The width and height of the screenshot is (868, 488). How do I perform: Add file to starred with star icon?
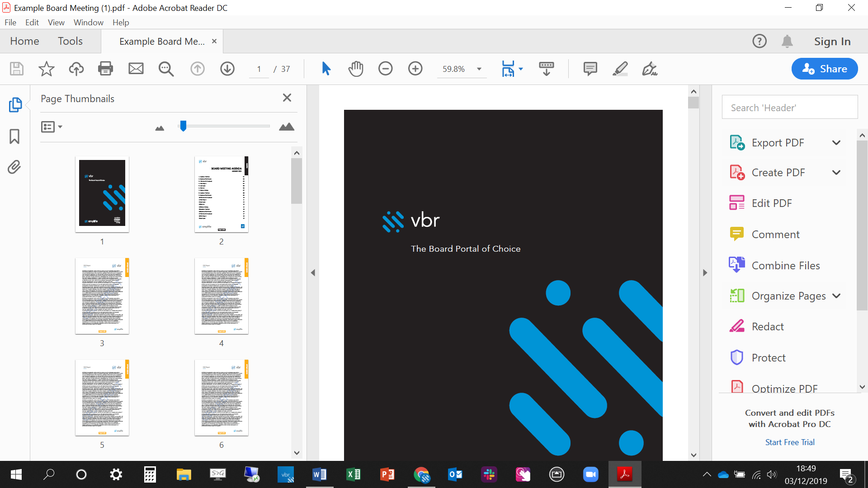coord(46,69)
